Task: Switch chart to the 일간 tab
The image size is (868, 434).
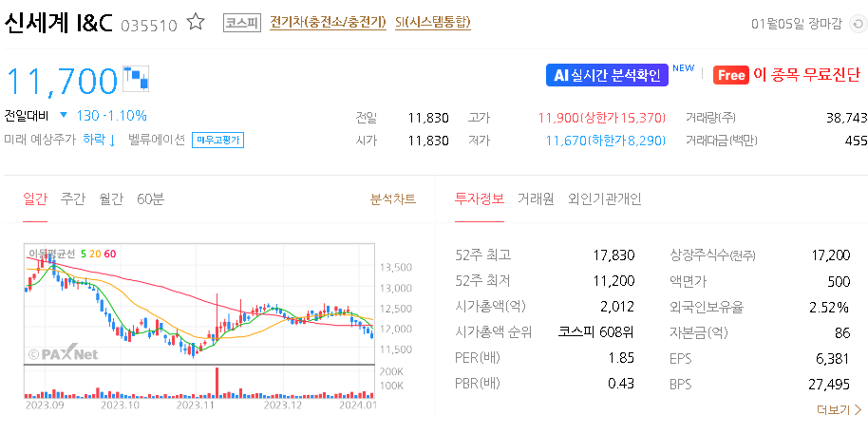Action: point(35,198)
